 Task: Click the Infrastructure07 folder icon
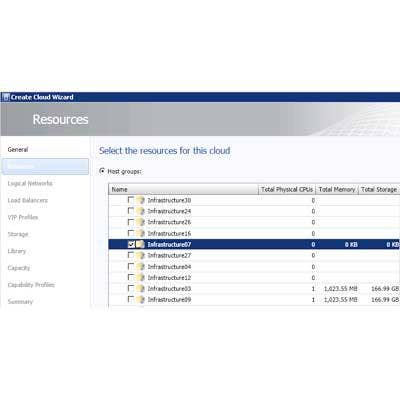point(140,244)
